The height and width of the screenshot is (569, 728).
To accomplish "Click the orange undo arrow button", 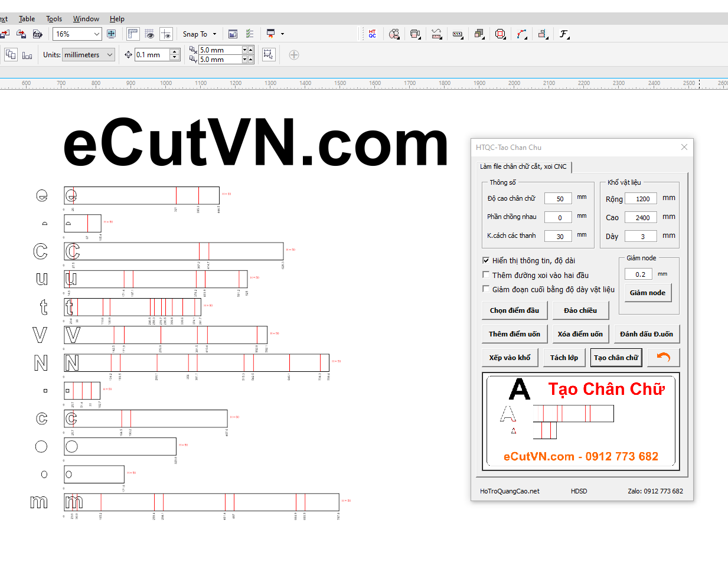I will click(x=664, y=358).
